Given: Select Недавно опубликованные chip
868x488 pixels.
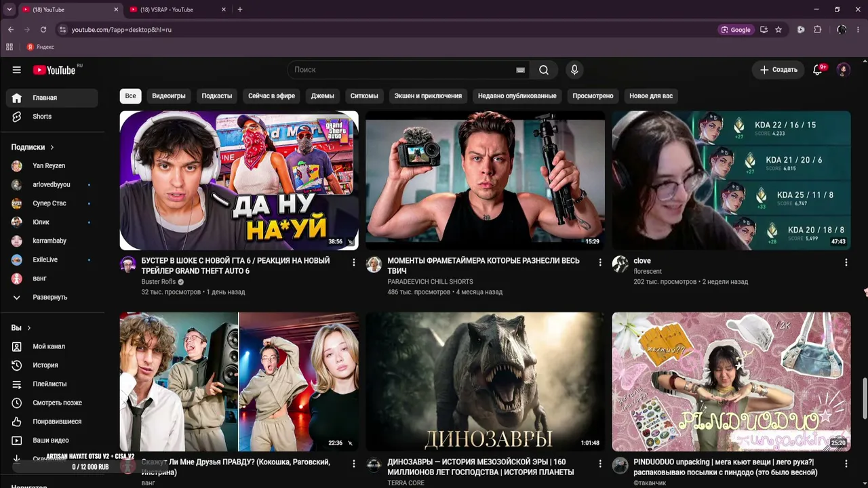Looking at the screenshot, I should click(517, 96).
